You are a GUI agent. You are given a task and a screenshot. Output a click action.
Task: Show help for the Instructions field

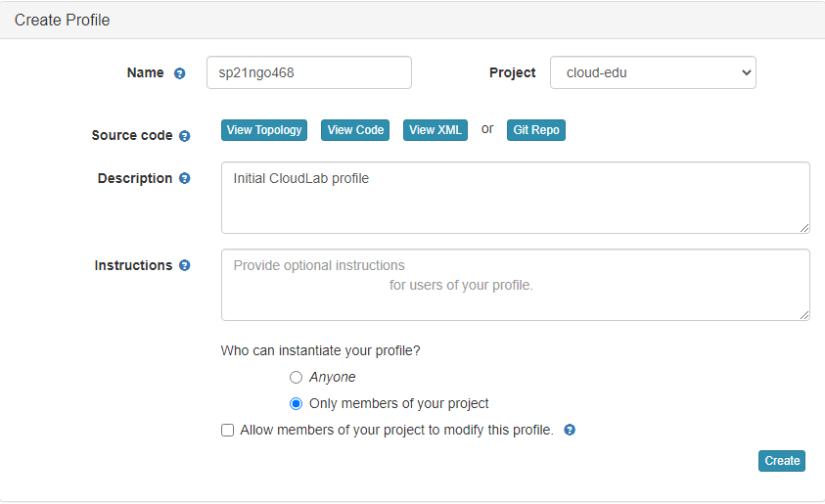tap(185, 266)
